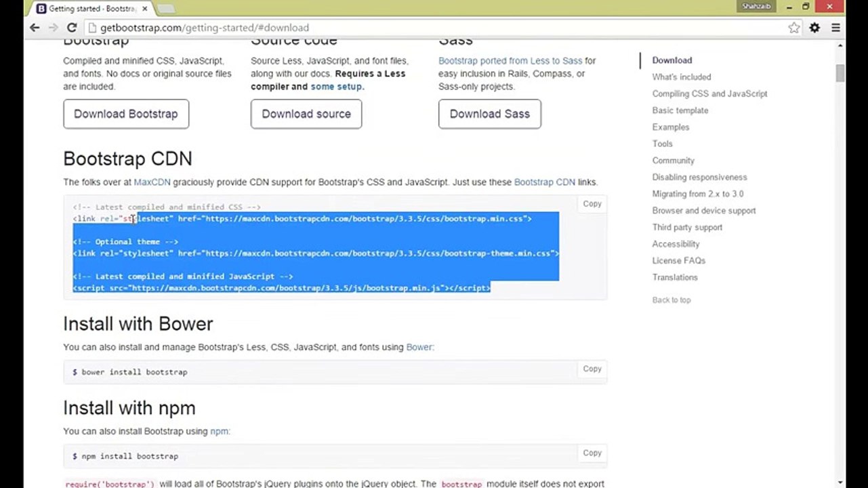Open 'Bootstrap ported from Less to Sass' link
This screenshot has height=488, width=868.
(x=510, y=61)
